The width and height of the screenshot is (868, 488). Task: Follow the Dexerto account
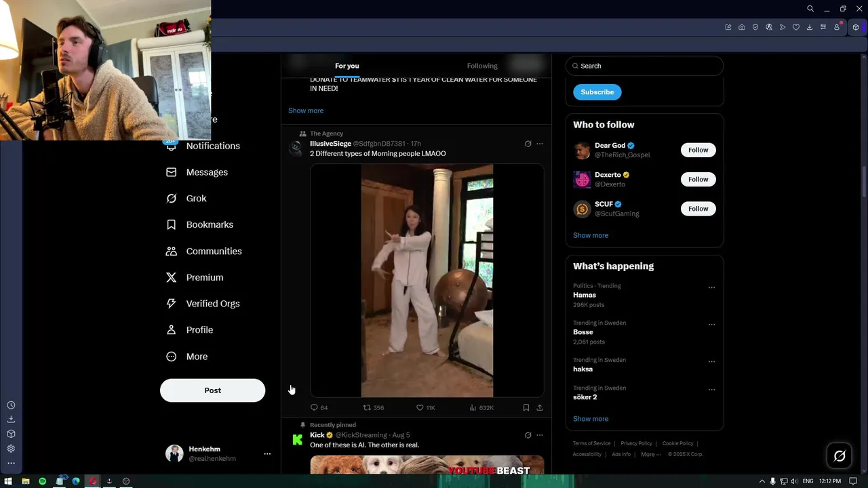(698, 179)
